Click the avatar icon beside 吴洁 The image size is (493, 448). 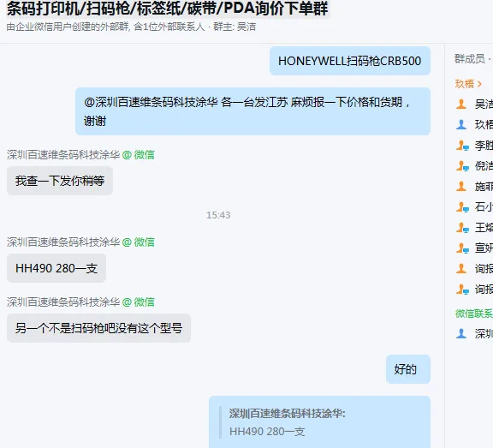pos(461,104)
